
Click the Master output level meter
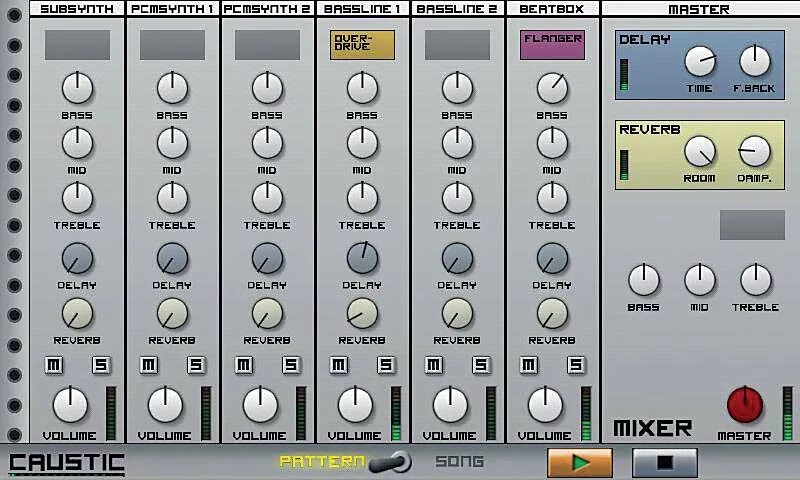[x=787, y=413]
